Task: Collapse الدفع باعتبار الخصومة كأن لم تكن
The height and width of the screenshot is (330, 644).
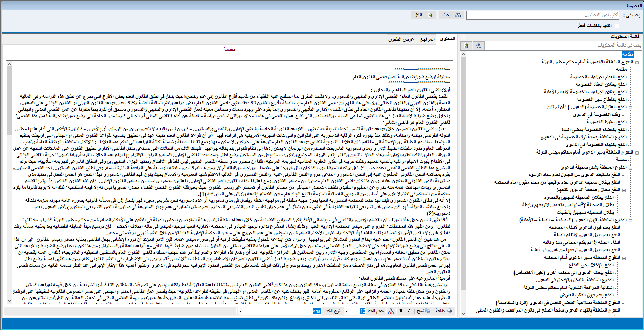Action: pos(630,107)
